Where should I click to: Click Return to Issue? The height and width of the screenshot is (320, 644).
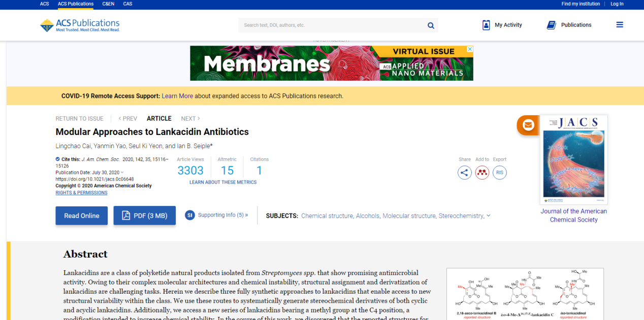pyautogui.click(x=79, y=119)
